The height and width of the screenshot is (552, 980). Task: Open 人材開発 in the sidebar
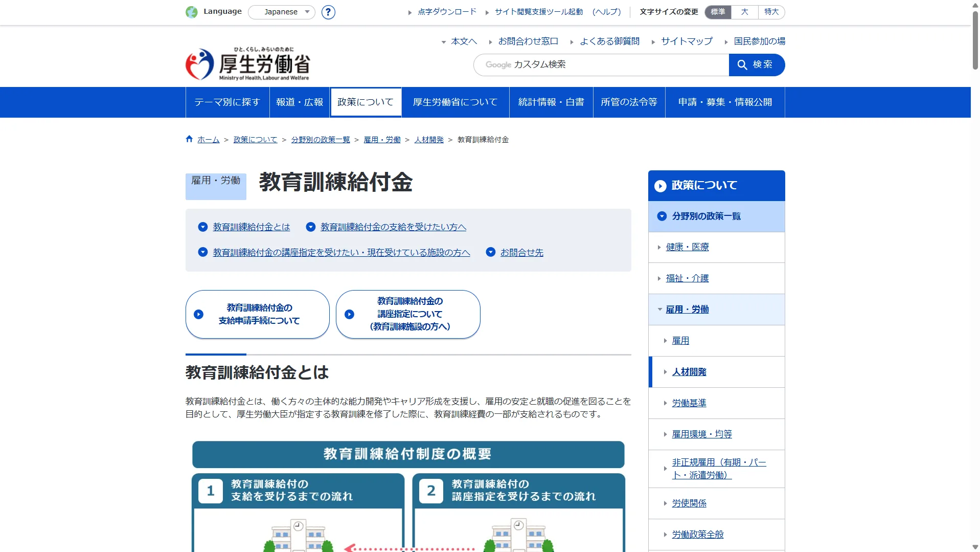tap(689, 372)
